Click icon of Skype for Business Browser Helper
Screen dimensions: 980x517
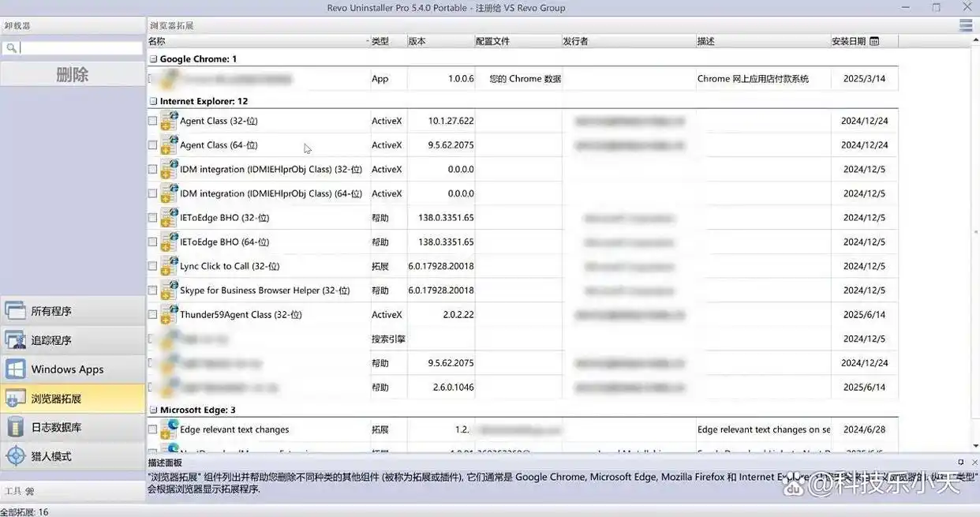(x=169, y=290)
